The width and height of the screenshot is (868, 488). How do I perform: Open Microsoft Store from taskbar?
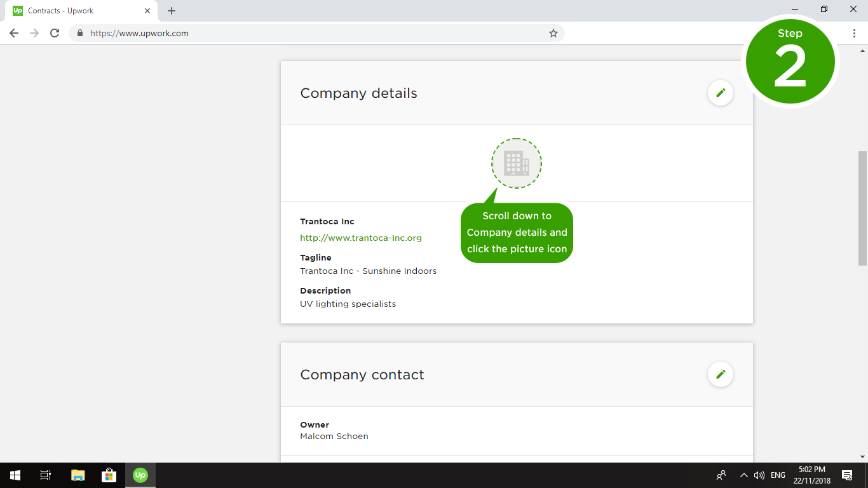[x=109, y=475]
